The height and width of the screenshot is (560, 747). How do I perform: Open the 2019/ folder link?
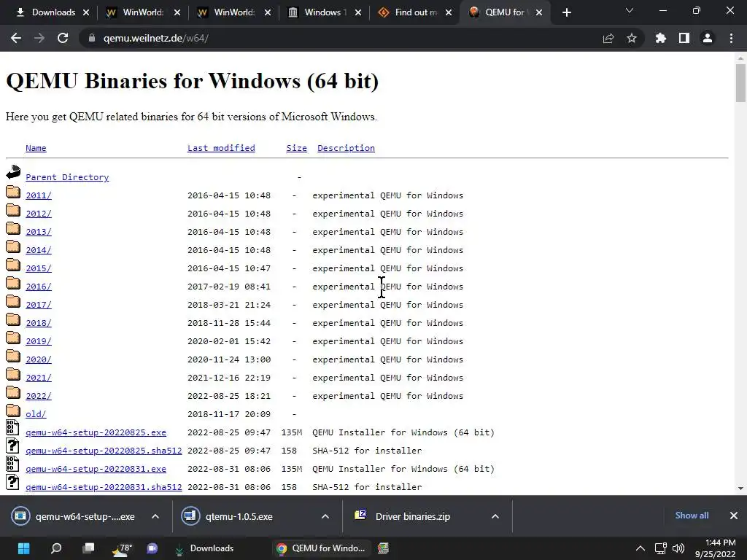pyautogui.click(x=39, y=341)
